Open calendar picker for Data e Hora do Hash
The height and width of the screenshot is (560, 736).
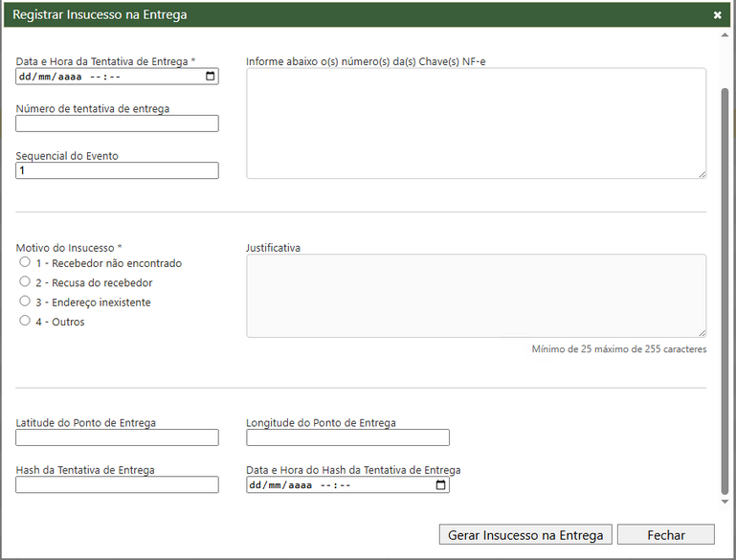(x=441, y=485)
